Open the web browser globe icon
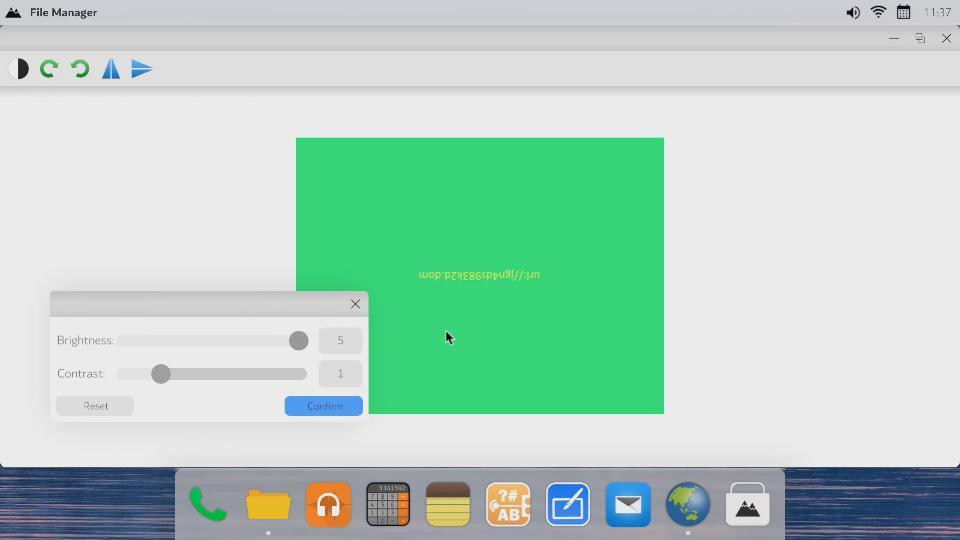 point(688,504)
